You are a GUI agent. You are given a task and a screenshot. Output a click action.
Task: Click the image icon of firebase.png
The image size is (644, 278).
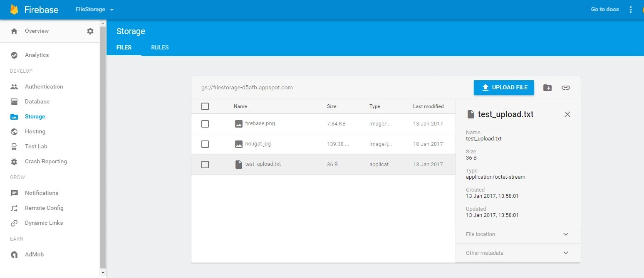point(238,124)
